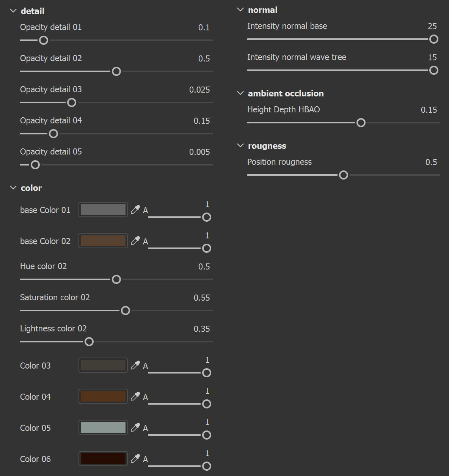Click the Height Depth HBAO slider handle
This screenshot has height=476, width=449.
coord(361,123)
